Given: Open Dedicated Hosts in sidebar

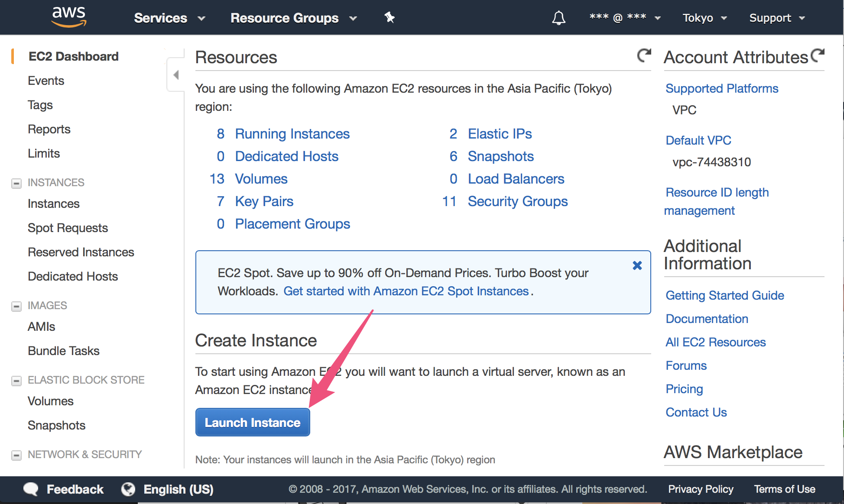Looking at the screenshot, I should tap(73, 276).
